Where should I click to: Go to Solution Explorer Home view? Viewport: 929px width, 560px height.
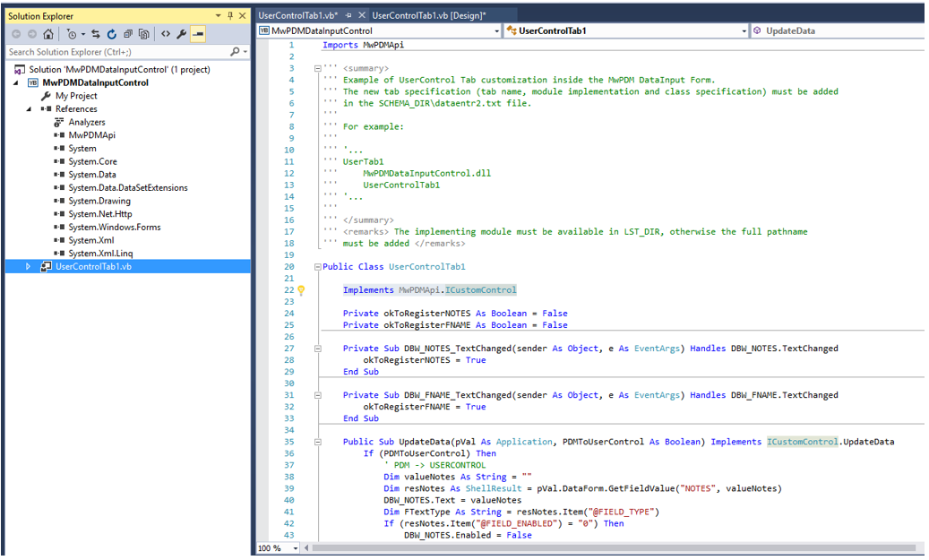click(x=48, y=34)
